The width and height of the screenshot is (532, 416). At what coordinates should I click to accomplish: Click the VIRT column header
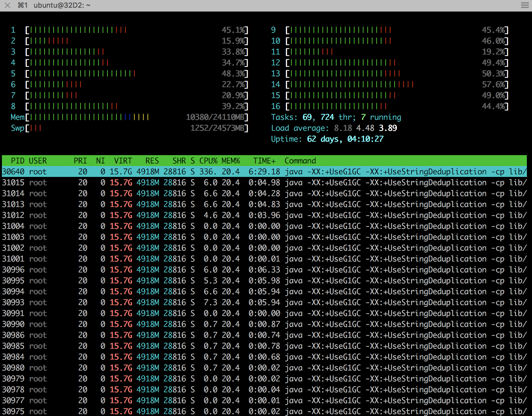pyautogui.click(x=123, y=161)
